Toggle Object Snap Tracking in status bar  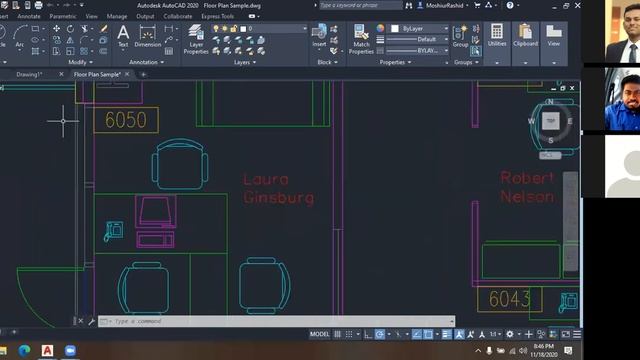pyautogui.click(x=416, y=334)
